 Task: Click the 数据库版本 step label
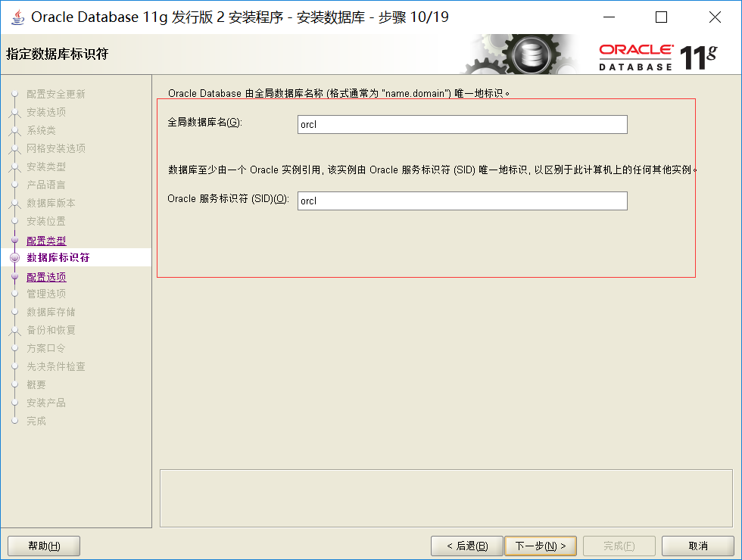(x=51, y=203)
